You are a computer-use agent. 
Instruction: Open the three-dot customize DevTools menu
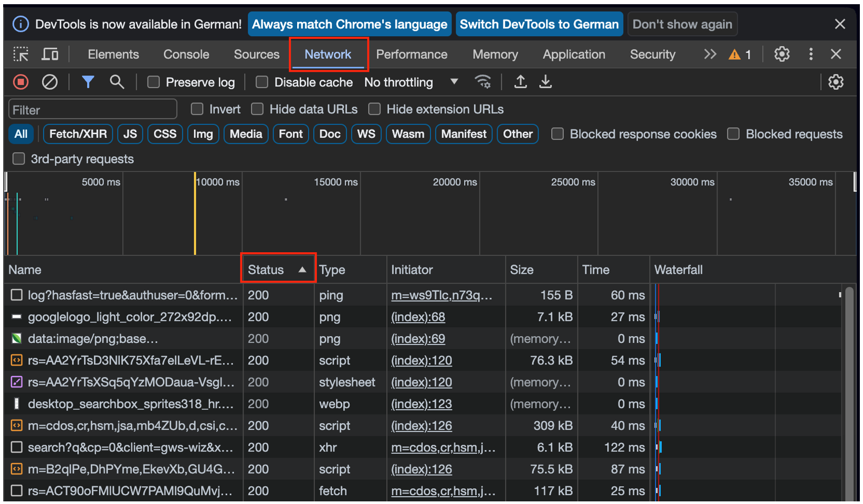point(811,54)
